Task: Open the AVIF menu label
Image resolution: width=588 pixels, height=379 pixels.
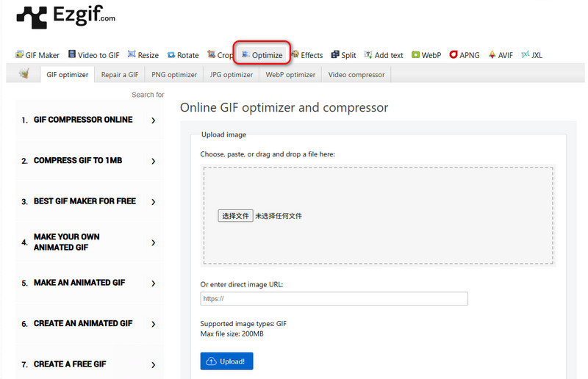Action: click(x=506, y=56)
